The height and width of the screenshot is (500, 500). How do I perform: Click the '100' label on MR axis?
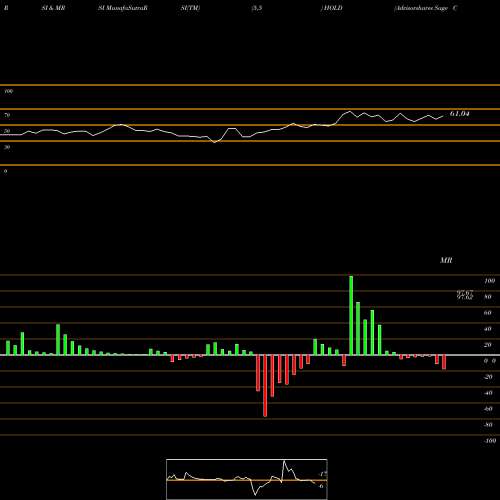click(x=490, y=281)
